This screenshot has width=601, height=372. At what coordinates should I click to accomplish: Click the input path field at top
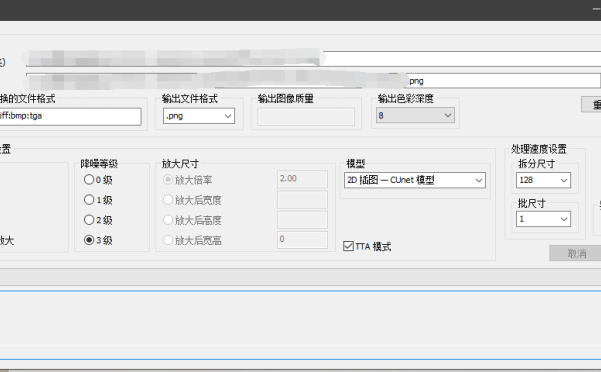click(313, 58)
